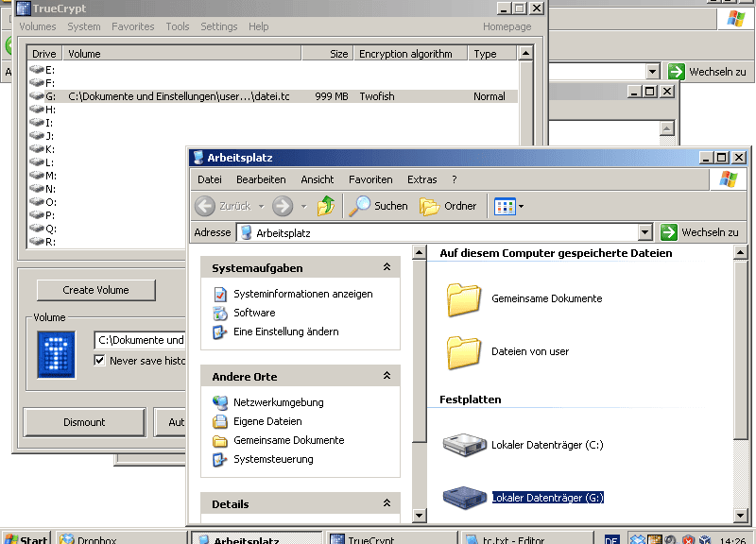This screenshot has height=544, width=756.
Task: Click Wechseln zu in background Explorer window
Action: click(707, 72)
